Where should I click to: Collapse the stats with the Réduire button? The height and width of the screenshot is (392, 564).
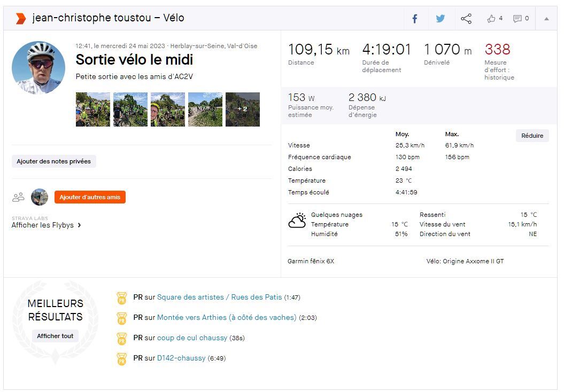pos(532,136)
